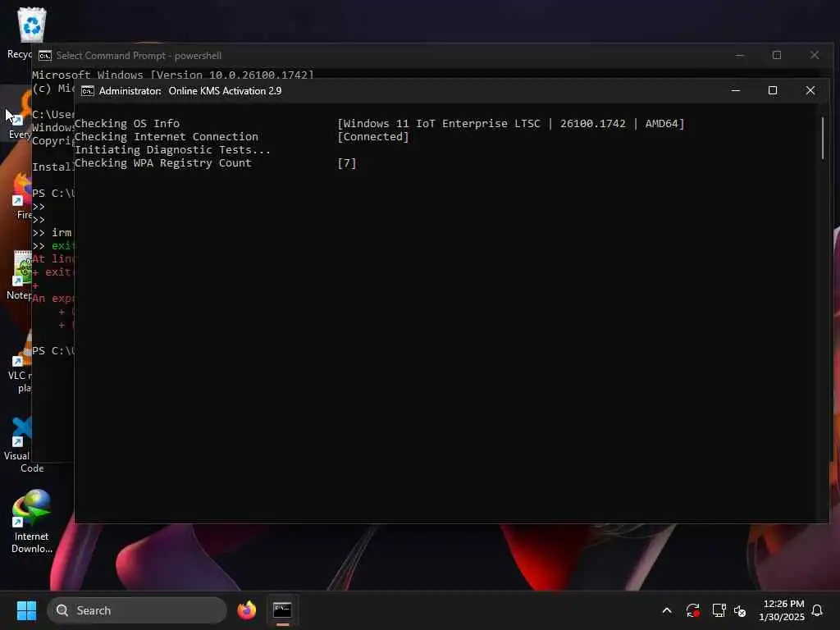Viewport: 840px width, 630px height.
Task: Minimize the background Command Prompt powershell window
Action: (x=740, y=55)
